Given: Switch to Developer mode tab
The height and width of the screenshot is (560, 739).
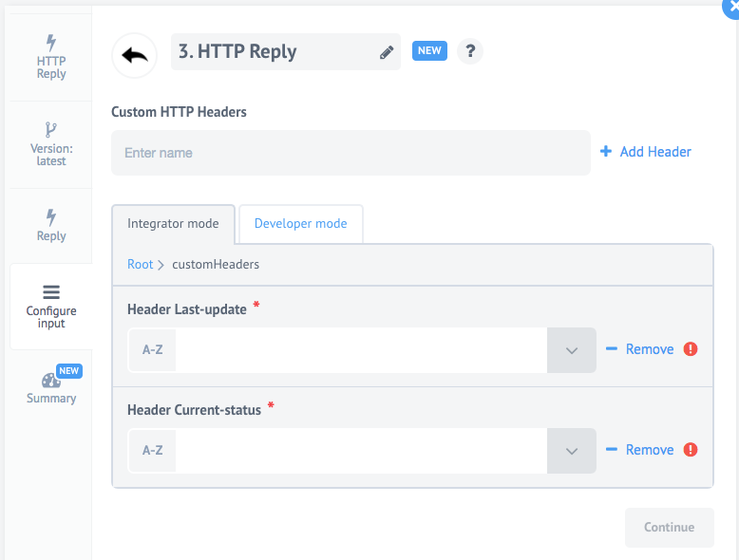Looking at the screenshot, I should click(x=301, y=224).
